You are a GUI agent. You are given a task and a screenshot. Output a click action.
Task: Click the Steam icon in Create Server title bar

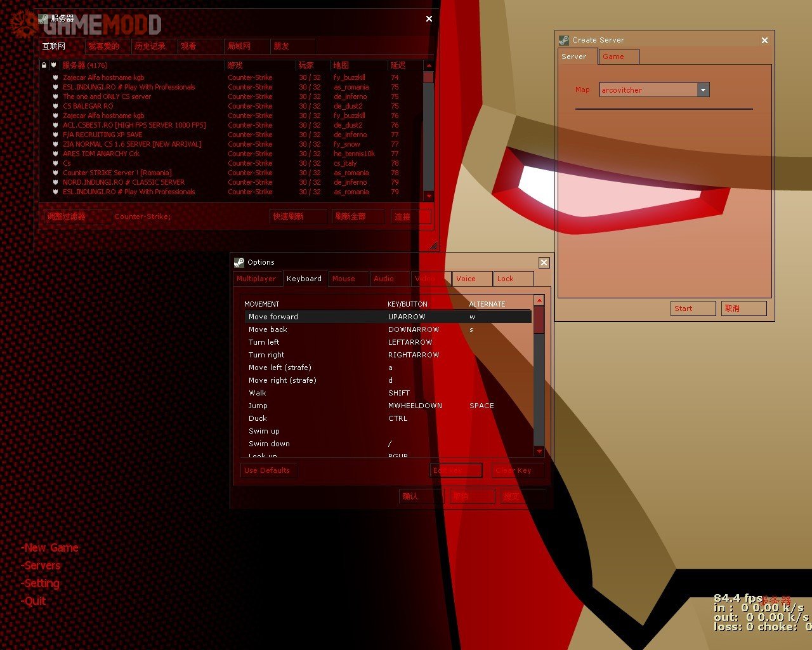(x=564, y=40)
